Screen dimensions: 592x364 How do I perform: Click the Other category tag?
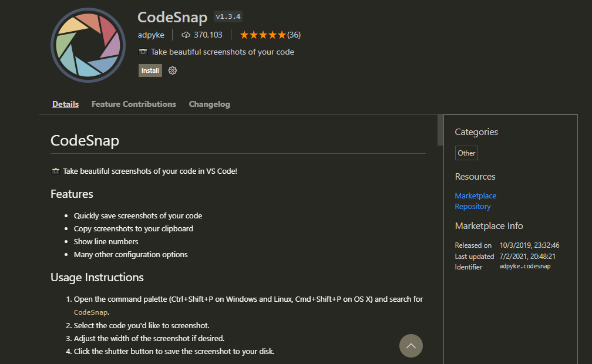click(x=466, y=153)
